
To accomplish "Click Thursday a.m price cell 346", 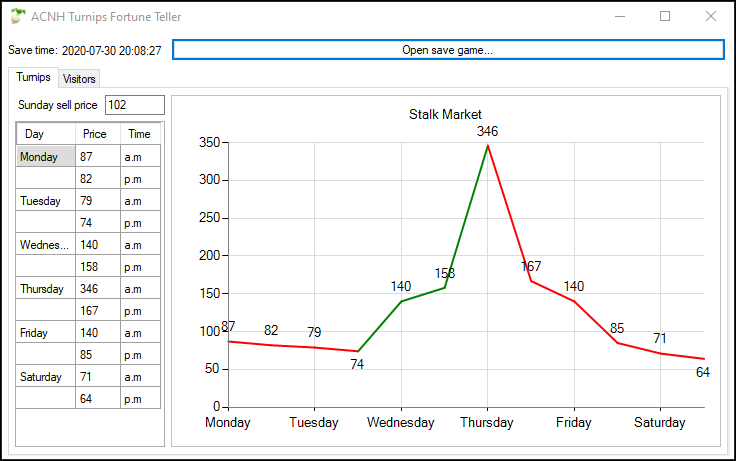I will coord(98,289).
